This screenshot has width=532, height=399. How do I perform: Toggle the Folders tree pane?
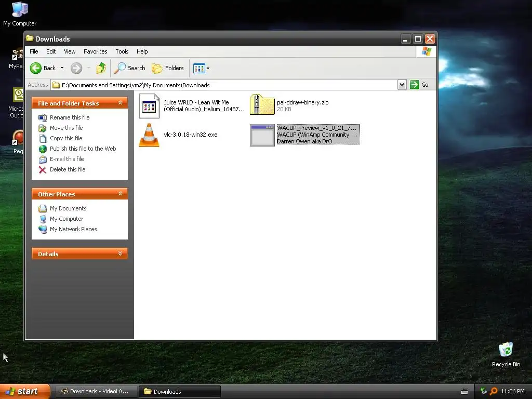click(x=168, y=68)
